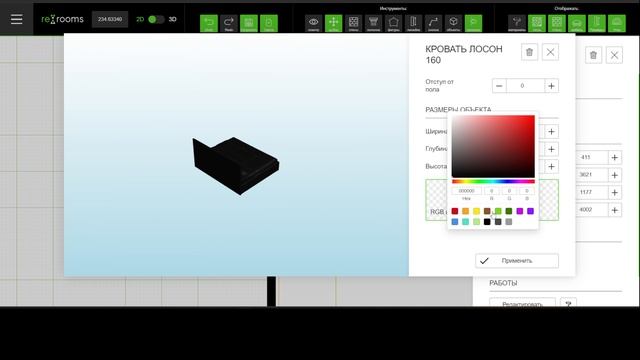The image size is (640, 360).
Task: Toggle the last green display button
Action: coord(617,23)
